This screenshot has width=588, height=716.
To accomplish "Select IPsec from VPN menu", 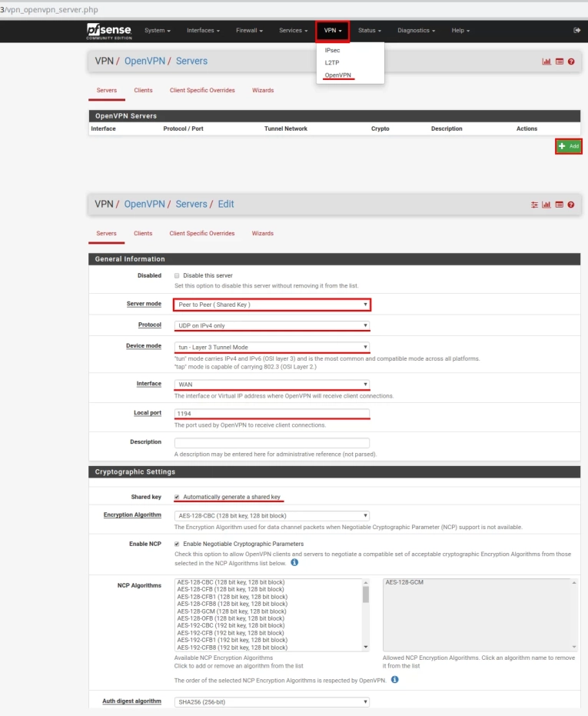I will [x=332, y=50].
